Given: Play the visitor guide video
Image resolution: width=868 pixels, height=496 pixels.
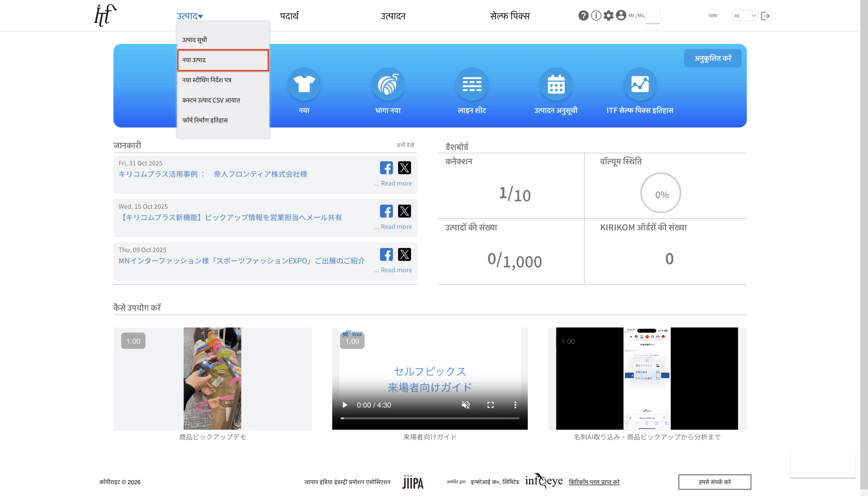Looking at the screenshot, I should click(345, 405).
